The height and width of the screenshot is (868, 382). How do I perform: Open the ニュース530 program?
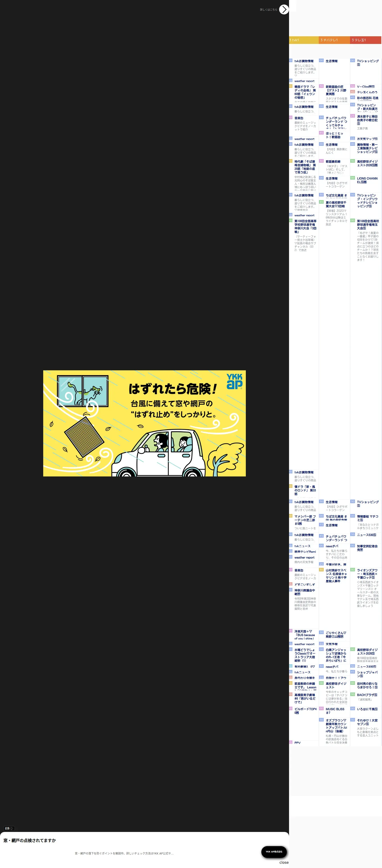[x=366, y=535]
